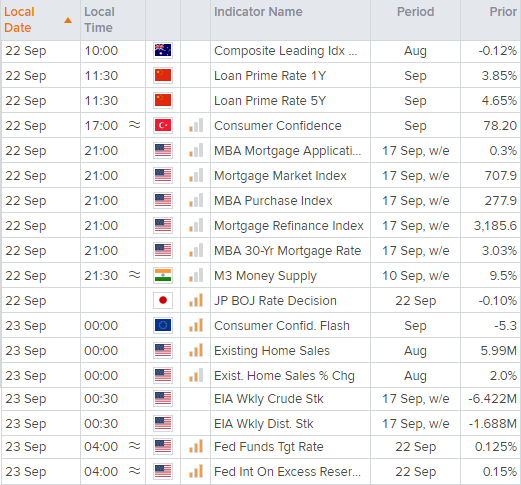
Task: Open the Composite Leading Idx indicator
Action: [x=286, y=51]
